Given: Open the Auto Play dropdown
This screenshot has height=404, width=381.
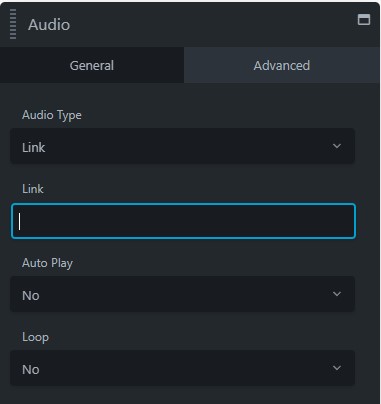Looking at the screenshot, I should [x=183, y=294].
